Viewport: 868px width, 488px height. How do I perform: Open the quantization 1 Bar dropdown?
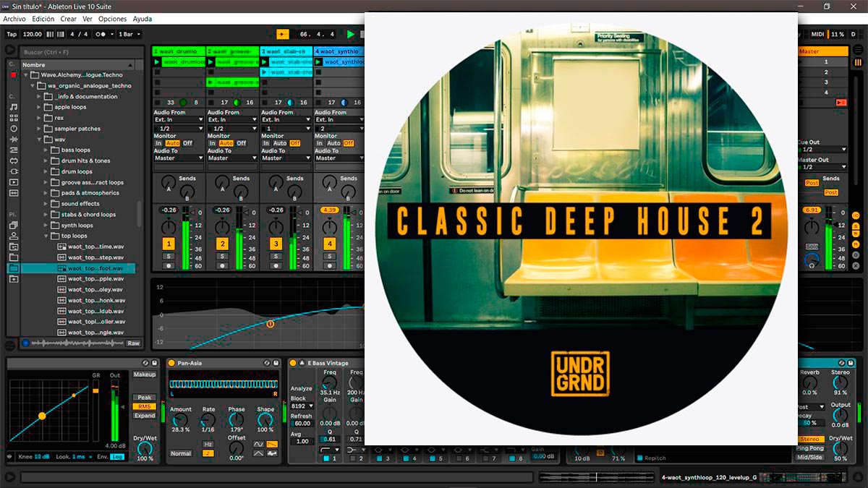(x=129, y=34)
